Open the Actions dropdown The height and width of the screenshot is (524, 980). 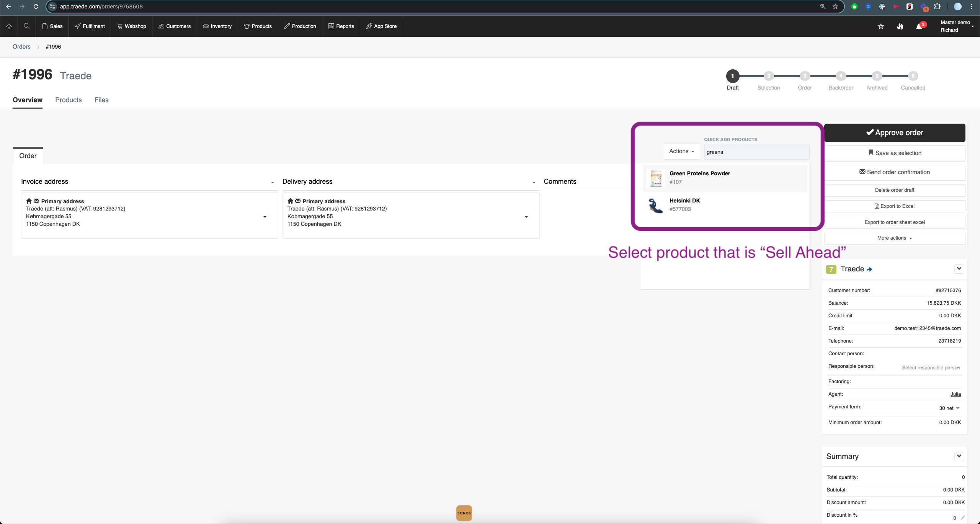click(681, 152)
